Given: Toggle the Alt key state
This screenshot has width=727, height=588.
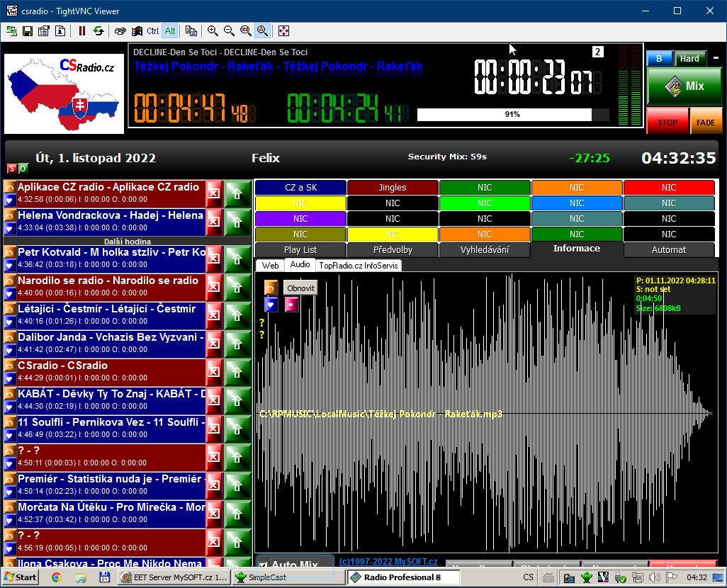Looking at the screenshot, I should (170, 31).
